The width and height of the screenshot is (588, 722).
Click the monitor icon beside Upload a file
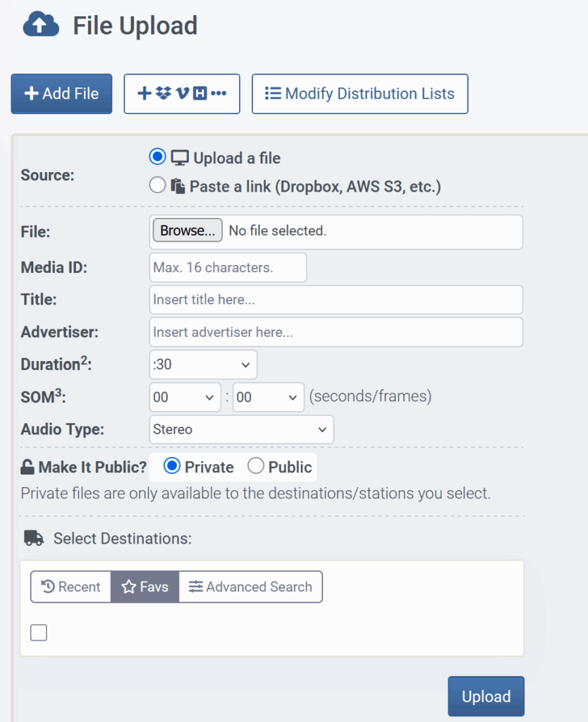180,158
